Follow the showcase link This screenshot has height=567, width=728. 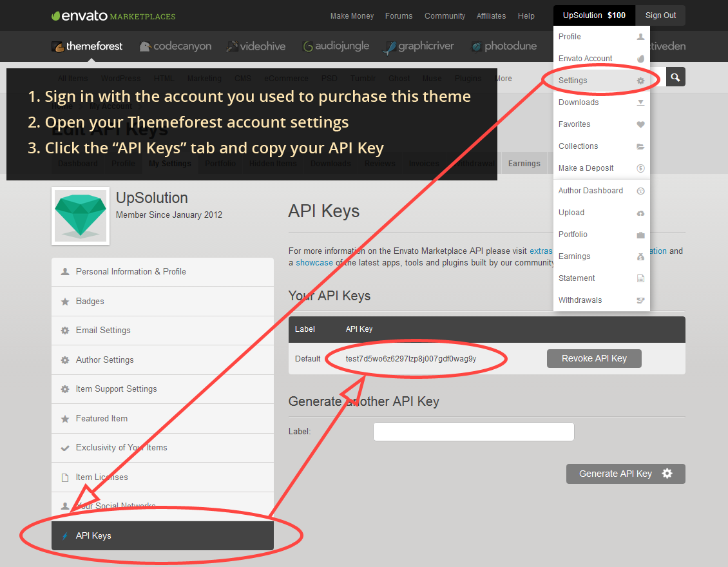pyautogui.click(x=314, y=263)
